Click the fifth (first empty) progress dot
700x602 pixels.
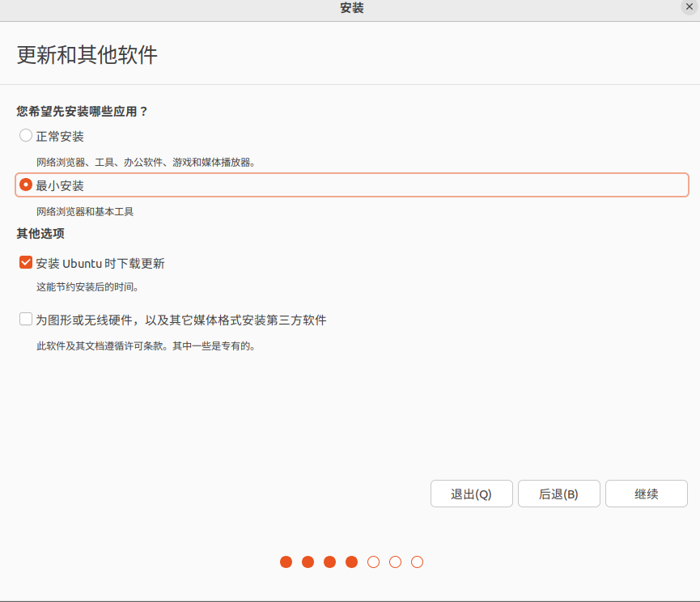(373, 562)
